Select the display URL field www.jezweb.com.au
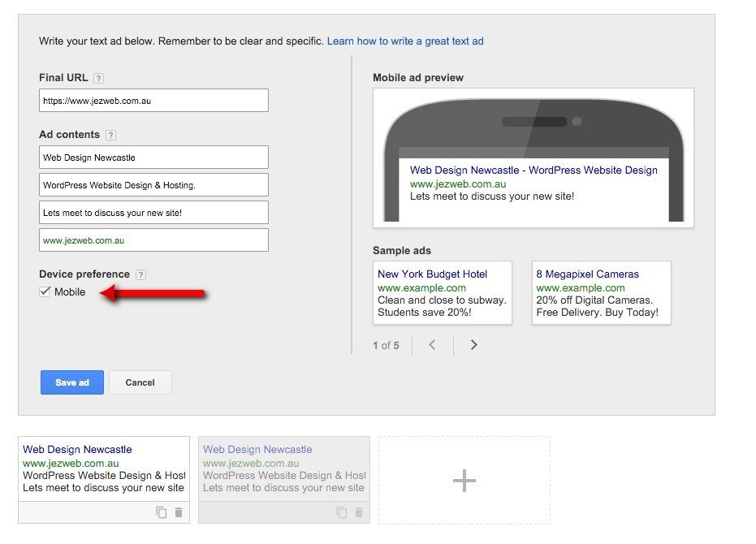 [x=153, y=240]
